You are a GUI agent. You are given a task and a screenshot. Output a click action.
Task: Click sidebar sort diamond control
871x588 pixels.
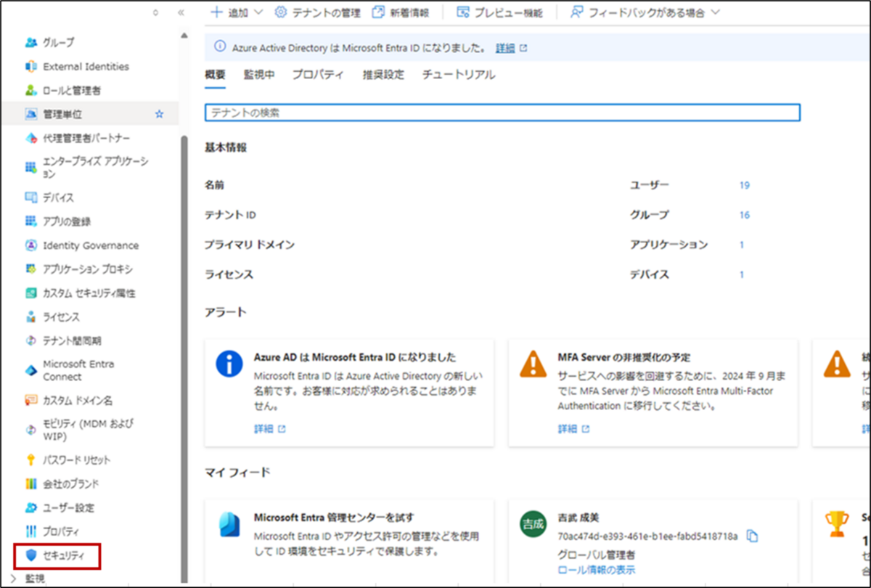[x=155, y=12]
